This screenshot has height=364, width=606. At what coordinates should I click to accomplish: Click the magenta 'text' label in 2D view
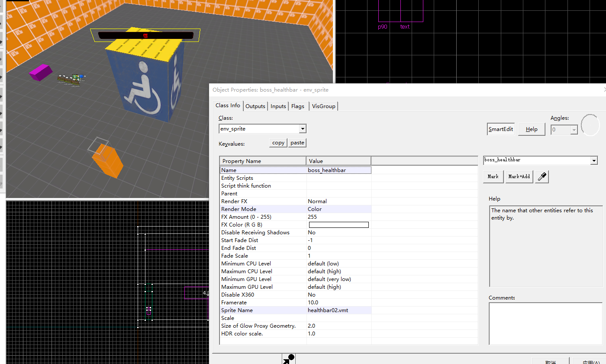[405, 27]
